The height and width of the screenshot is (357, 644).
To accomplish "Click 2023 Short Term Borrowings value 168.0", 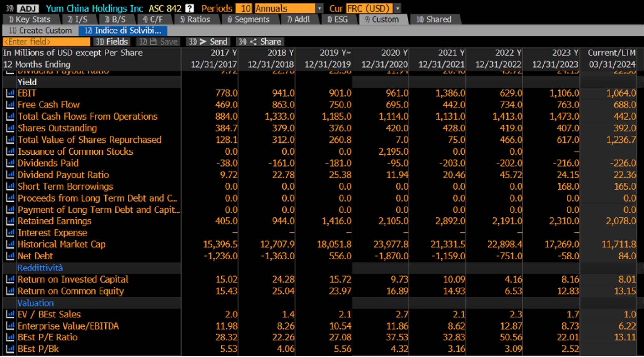I will (x=568, y=187).
